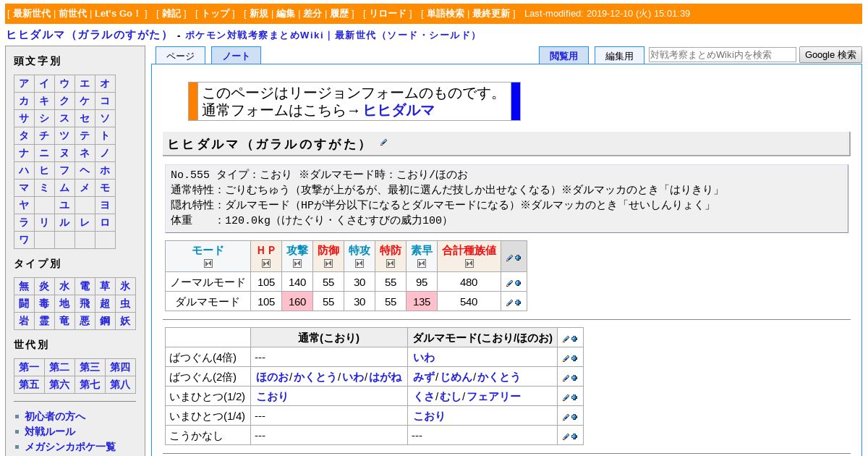Open 初心者の方へ sidebar link
This screenshot has height=456, width=868.
coord(55,416)
